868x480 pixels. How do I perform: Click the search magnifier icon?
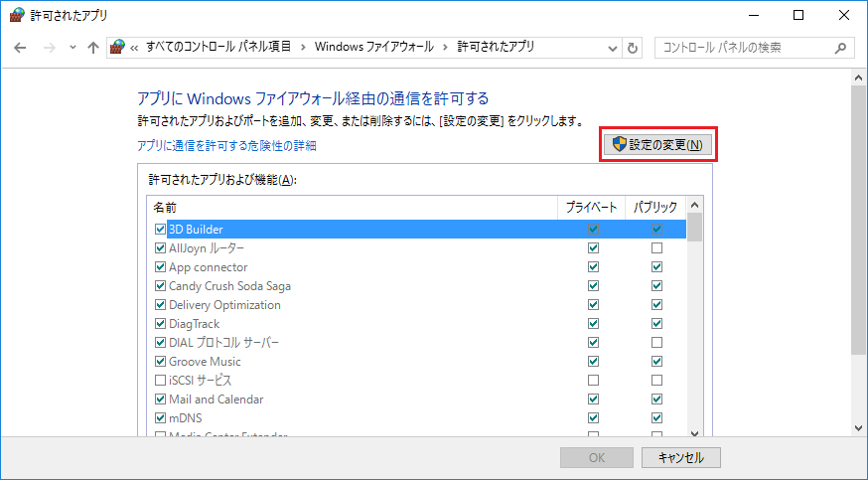point(840,48)
